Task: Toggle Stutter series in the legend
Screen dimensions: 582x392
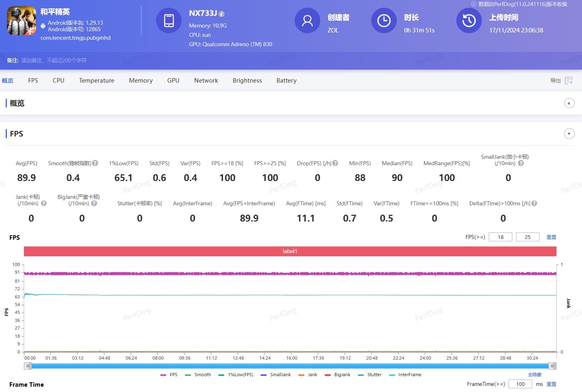Action: 370,375
